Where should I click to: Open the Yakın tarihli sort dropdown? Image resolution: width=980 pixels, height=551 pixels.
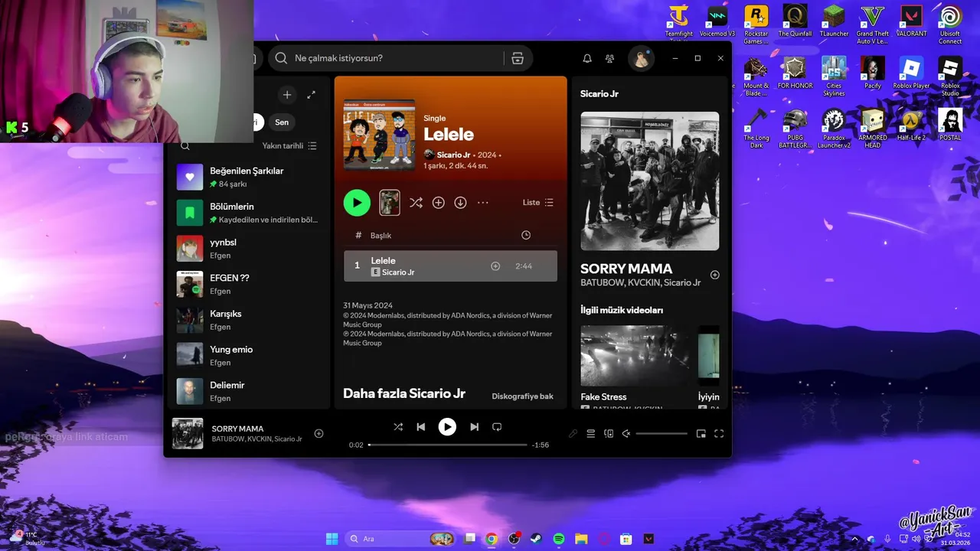289,145
